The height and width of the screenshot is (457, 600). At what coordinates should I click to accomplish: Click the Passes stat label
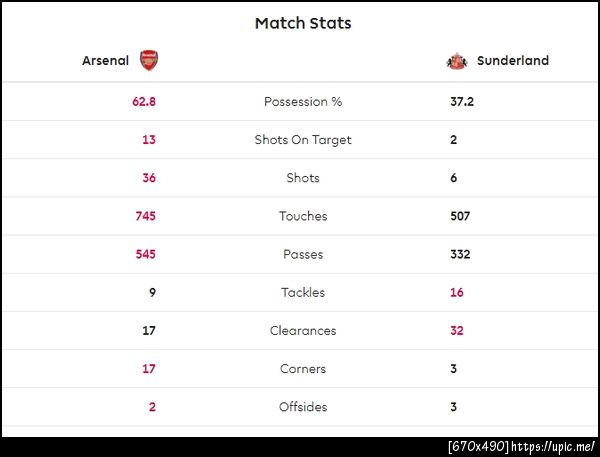303,254
